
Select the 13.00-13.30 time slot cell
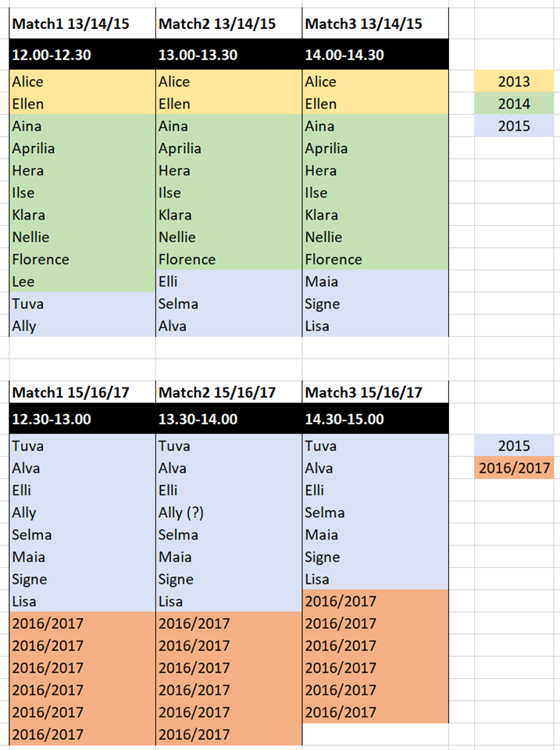228,55
